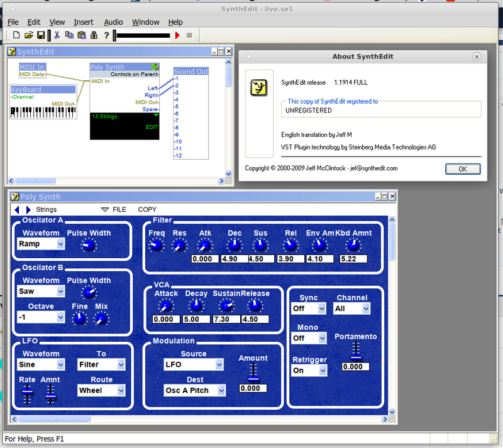The image size is (503, 448).
Task: Click the Portamento slider
Action: coord(355,351)
